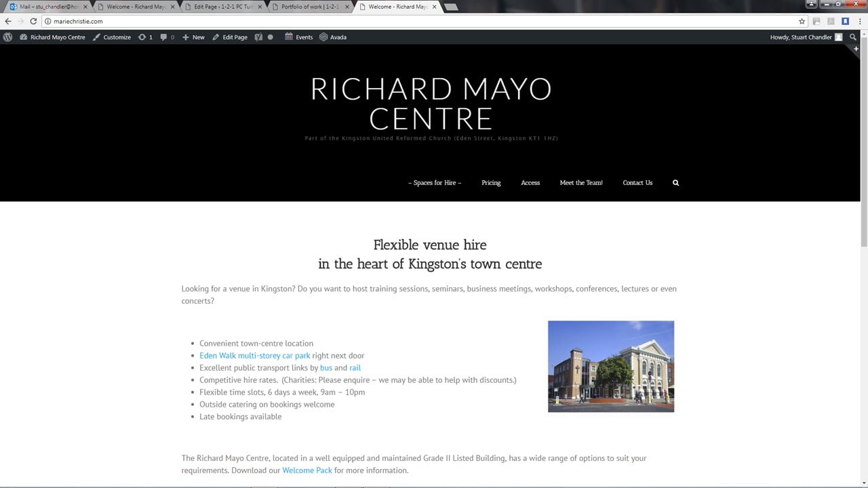Reload the page with the refresh button
Screen dimensions: 868x488
click(x=33, y=21)
